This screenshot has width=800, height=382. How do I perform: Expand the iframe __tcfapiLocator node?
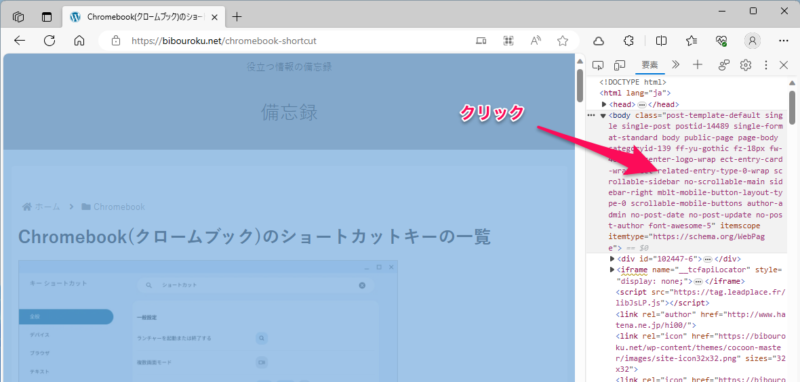pyautogui.click(x=612, y=270)
